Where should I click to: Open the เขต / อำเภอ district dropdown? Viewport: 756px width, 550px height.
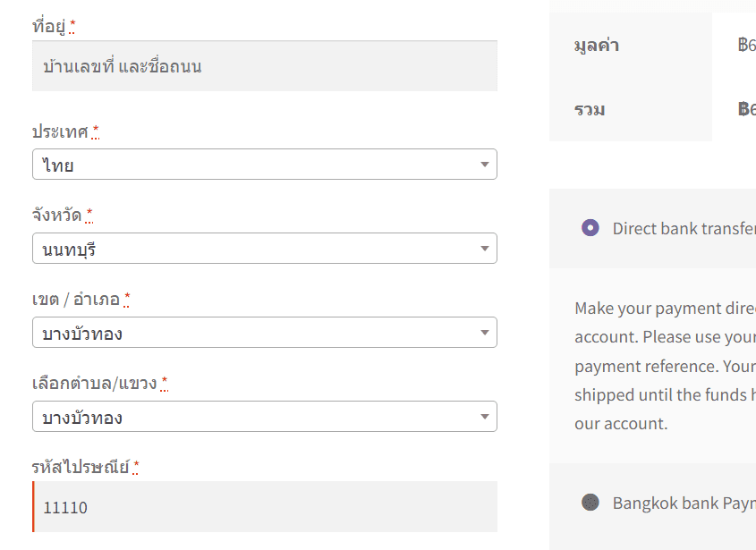point(264,333)
